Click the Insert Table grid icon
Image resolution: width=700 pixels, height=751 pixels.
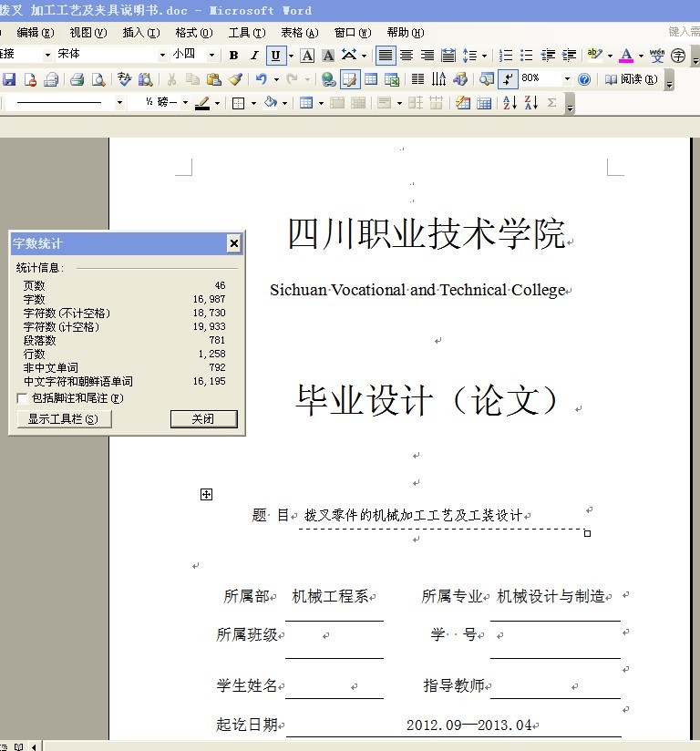pos(371,79)
